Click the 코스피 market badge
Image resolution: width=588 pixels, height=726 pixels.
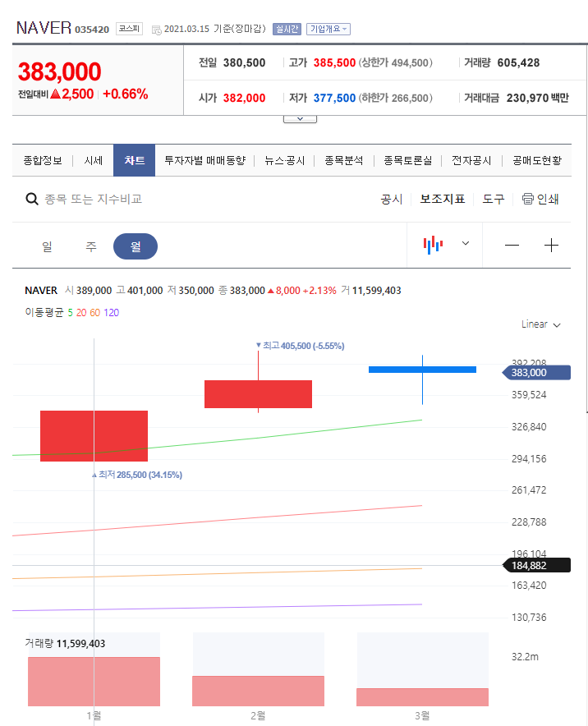(x=129, y=29)
